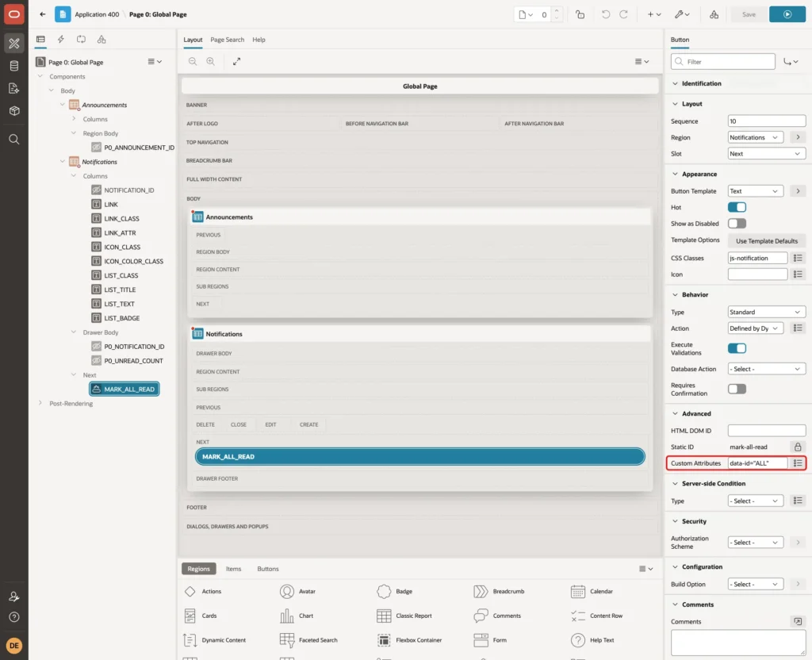The height and width of the screenshot is (660, 812).
Task: Open the Layout tab
Action: (x=193, y=40)
